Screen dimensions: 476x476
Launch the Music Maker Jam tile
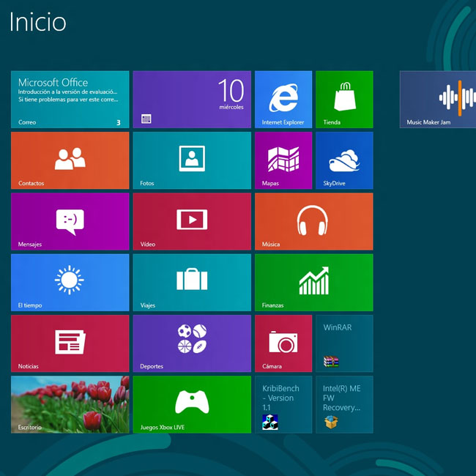[x=438, y=100]
